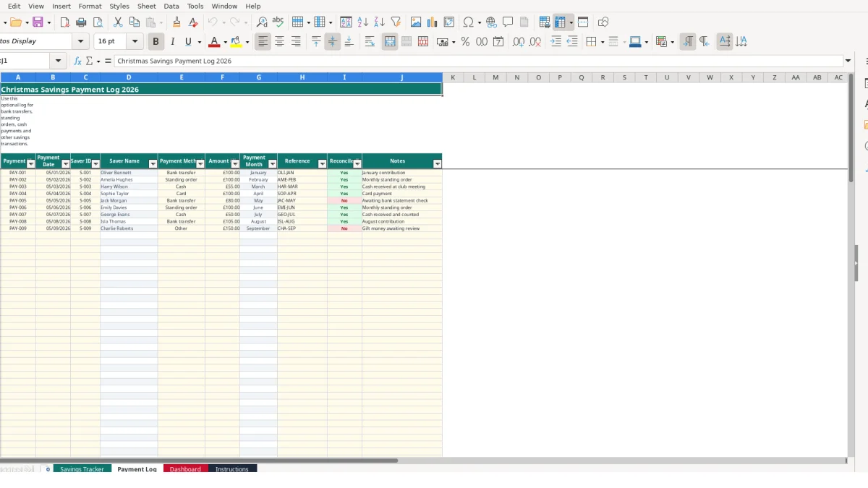Open Print Preview toggle
Viewport: 868px width, 488px height.
97,22
